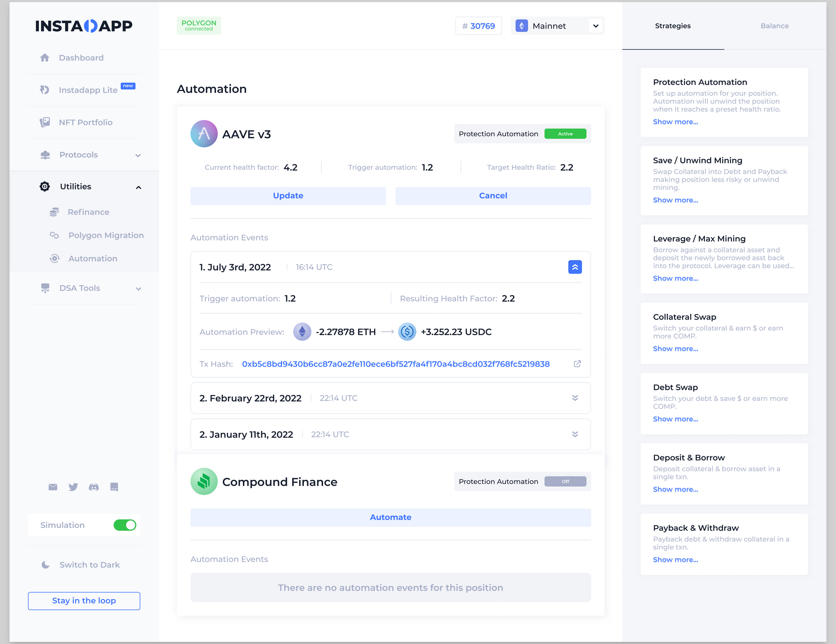Click the Automate button for Compound
This screenshot has width=836, height=644.
click(390, 517)
